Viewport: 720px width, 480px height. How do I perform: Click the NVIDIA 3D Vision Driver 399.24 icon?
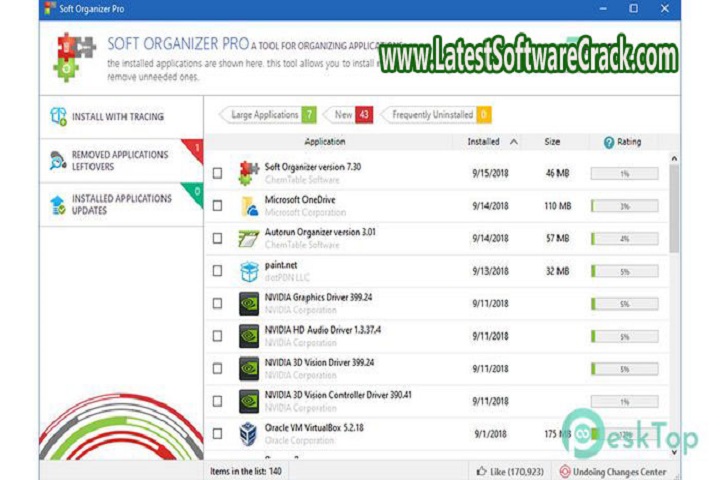(x=249, y=369)
